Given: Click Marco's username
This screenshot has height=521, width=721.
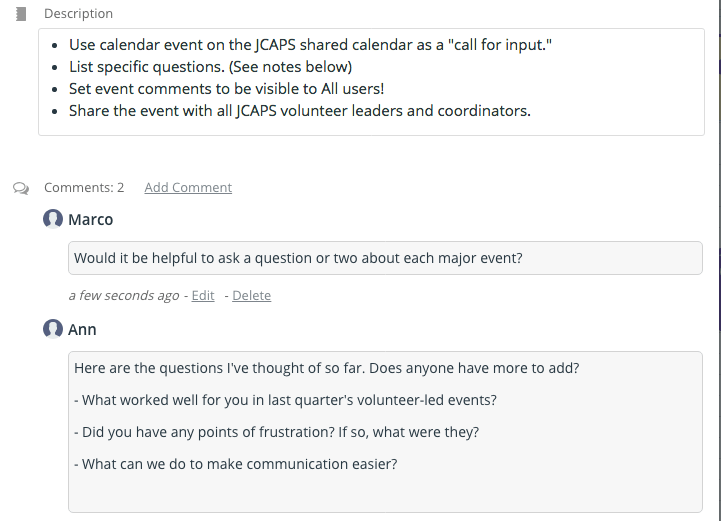Looking at the screenshot, I should [91, 220].
